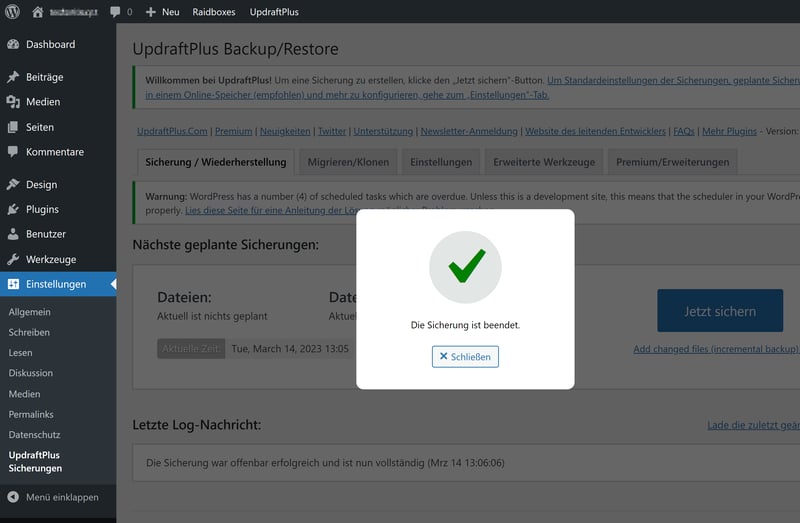Open Beiträge pin icon in sidebar
Viewport: 800px width, 523px height.
tap(13, 77)
